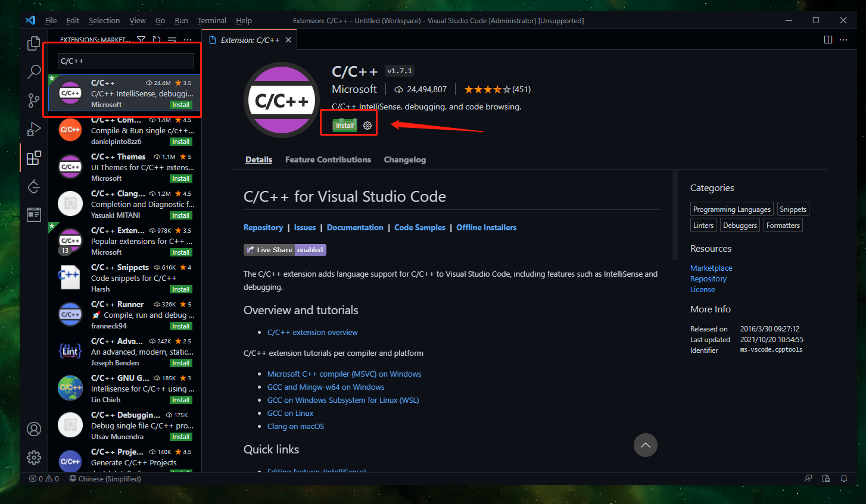Click the filter extensions funnel icon

pos(141,40)
